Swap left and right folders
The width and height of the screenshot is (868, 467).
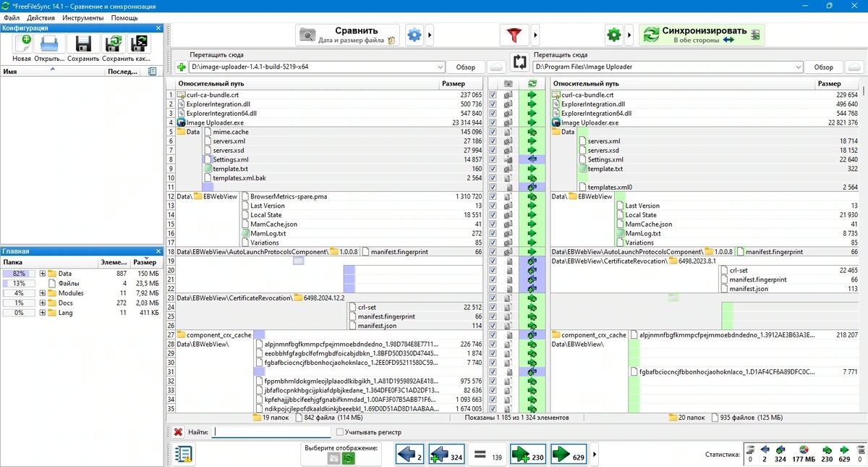[519, 62]
